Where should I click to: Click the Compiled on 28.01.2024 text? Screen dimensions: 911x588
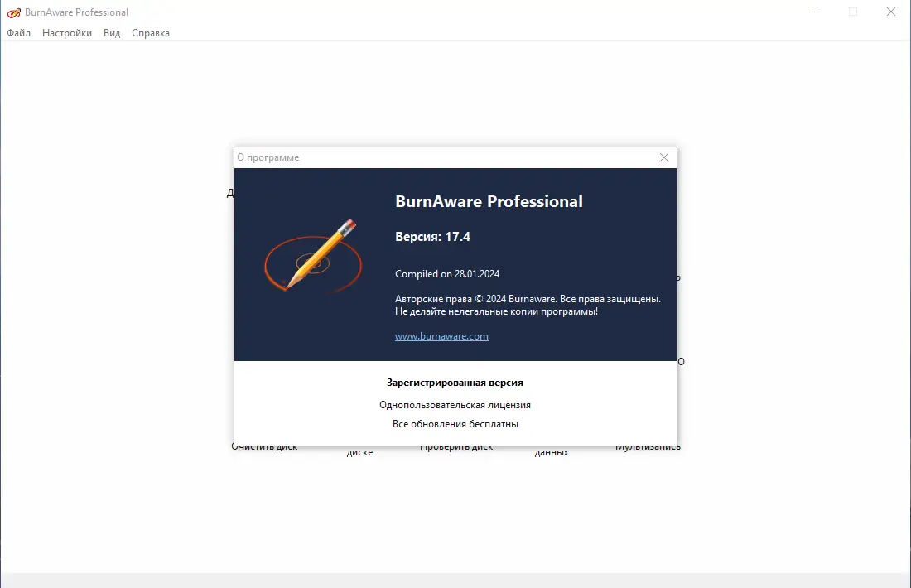(447, 273)
